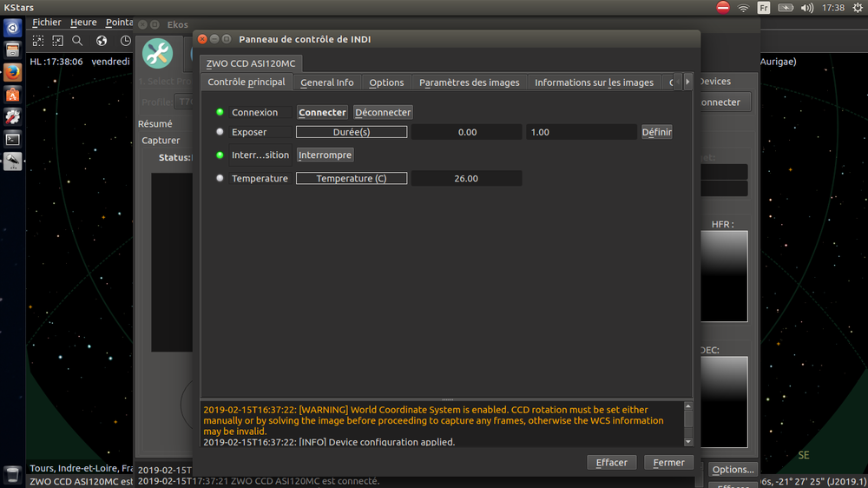The width and height of the screenshot is (868, 488).
Task: Click the Connecter button
Action: pyautogui.click(x=322, y=112)
